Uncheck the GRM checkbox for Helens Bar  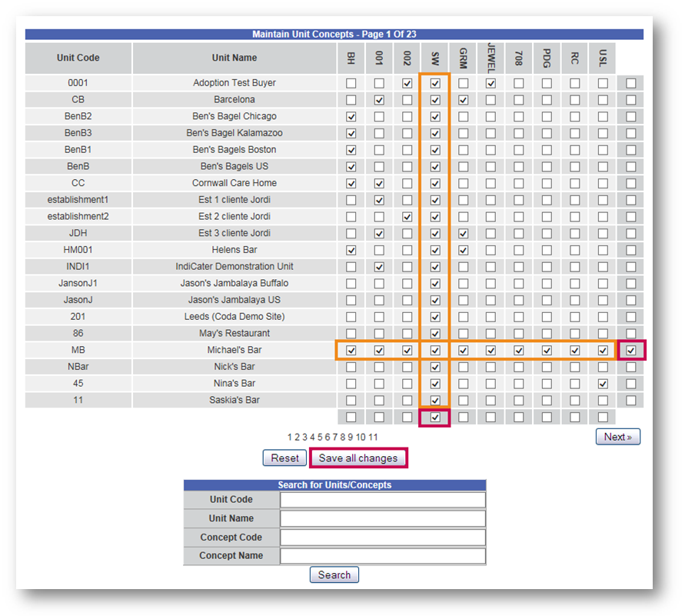(463, 250)
